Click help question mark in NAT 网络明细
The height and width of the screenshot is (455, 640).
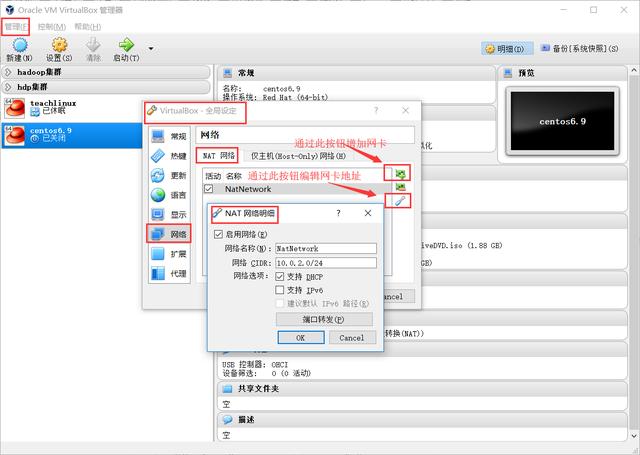(x=338, y=213)
